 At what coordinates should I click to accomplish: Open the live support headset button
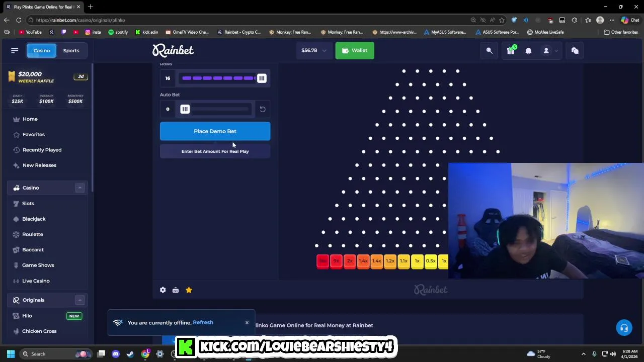(x=624, y=328)
